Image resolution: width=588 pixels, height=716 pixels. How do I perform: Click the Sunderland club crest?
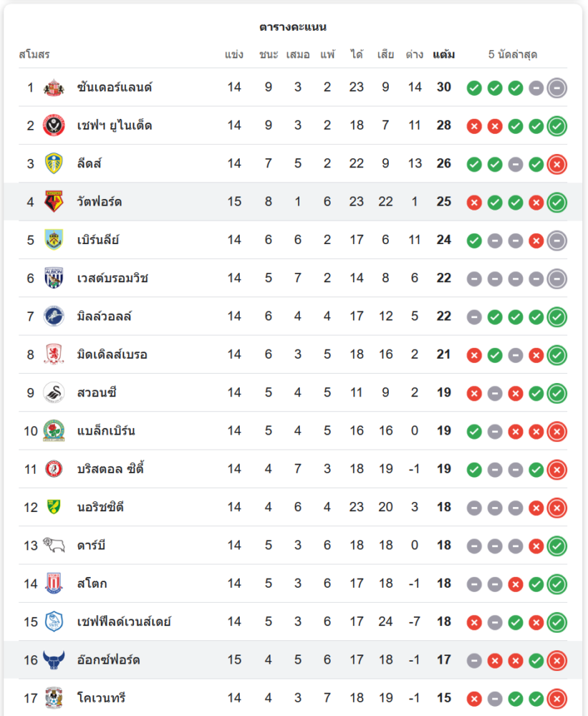[54, 88]
